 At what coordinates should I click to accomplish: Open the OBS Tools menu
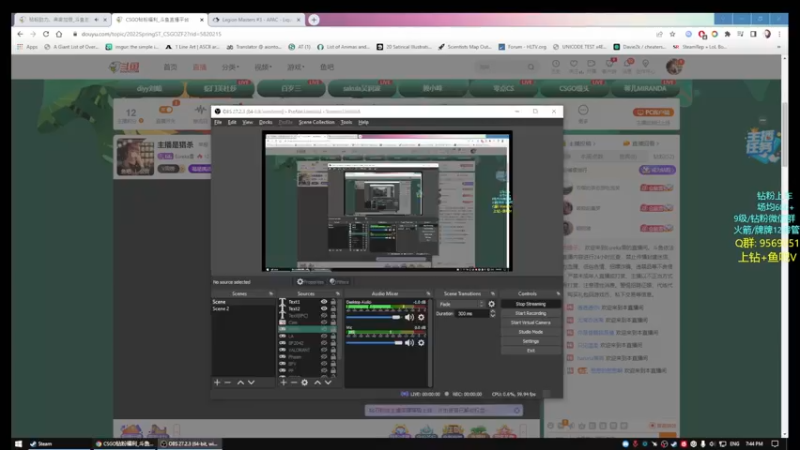coord(346,122)
